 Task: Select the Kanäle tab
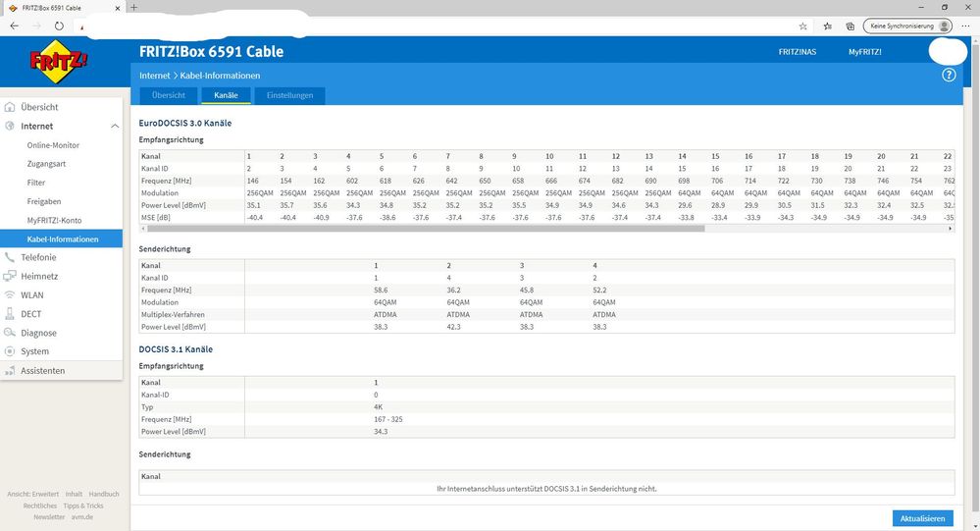click(226, 95)
